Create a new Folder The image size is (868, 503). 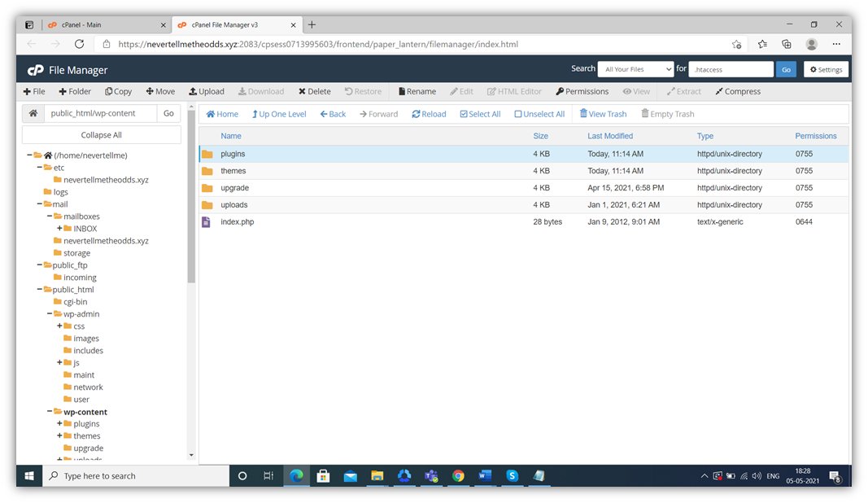coord(75,91)
